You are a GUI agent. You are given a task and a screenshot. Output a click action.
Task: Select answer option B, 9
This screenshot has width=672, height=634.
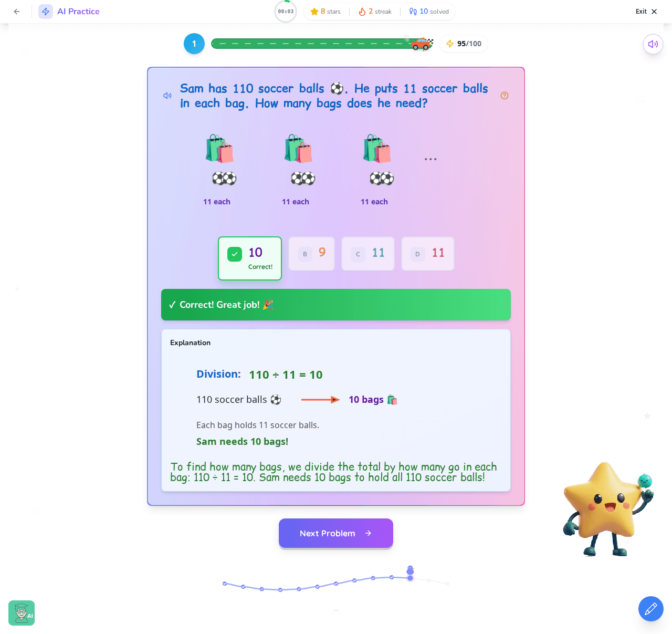312,254
